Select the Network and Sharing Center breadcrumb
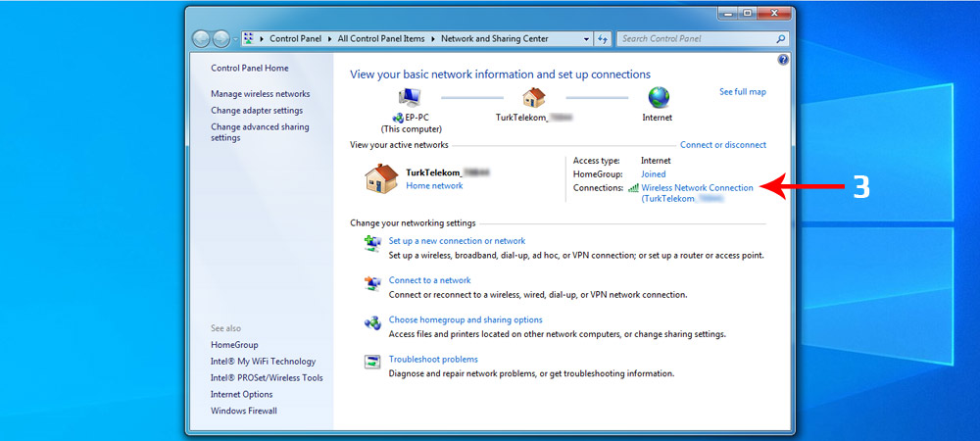The width and height of the screenshot is (980, 441). [x=494, y=39]
